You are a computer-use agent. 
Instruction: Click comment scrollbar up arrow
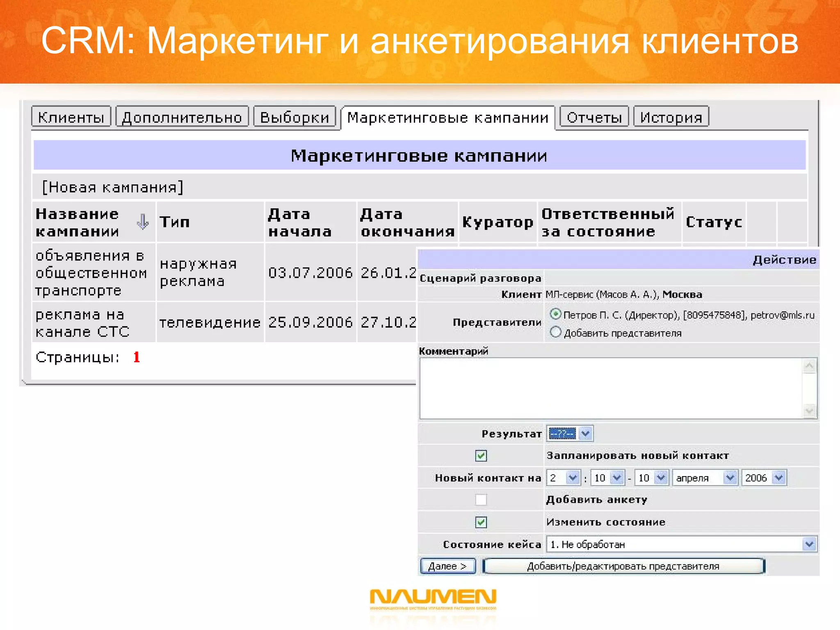[x=809, y=366]
